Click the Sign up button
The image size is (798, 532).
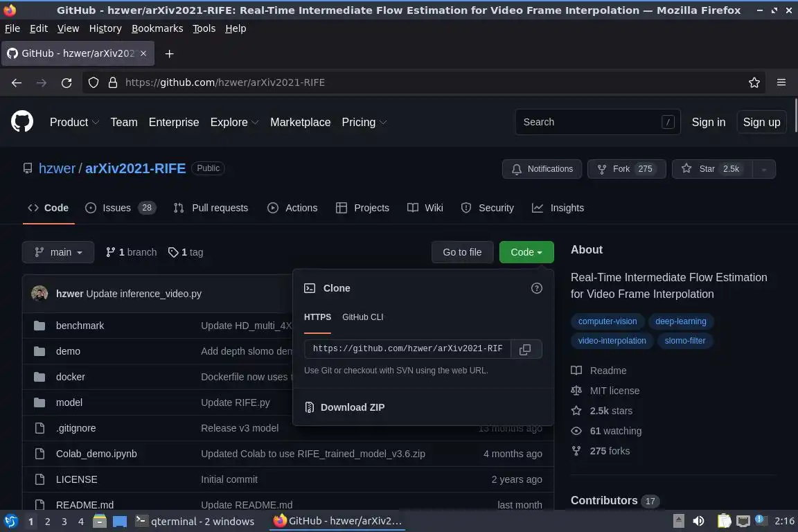point(761,122)
